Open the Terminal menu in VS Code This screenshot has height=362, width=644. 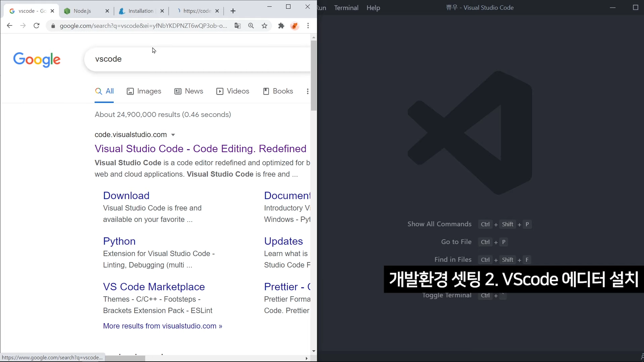tap(346, 8)
